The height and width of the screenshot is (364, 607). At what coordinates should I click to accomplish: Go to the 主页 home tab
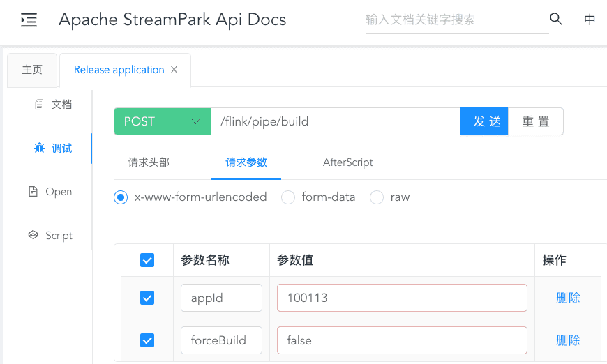[x=32, y=70]
